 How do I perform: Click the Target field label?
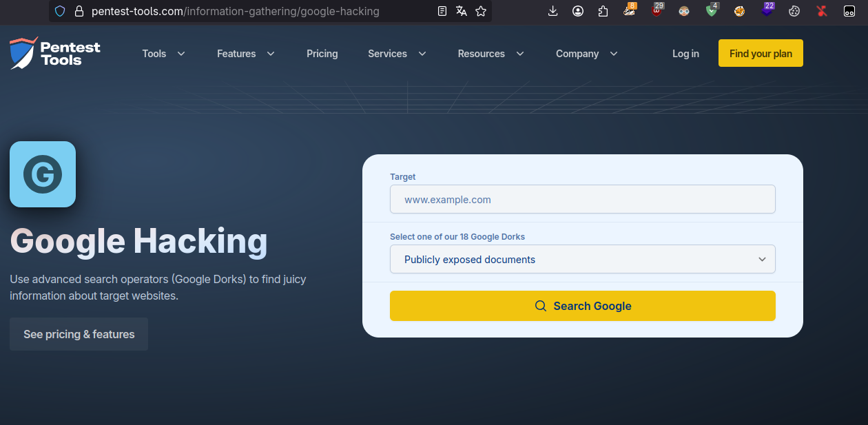[x=403, y=177]
